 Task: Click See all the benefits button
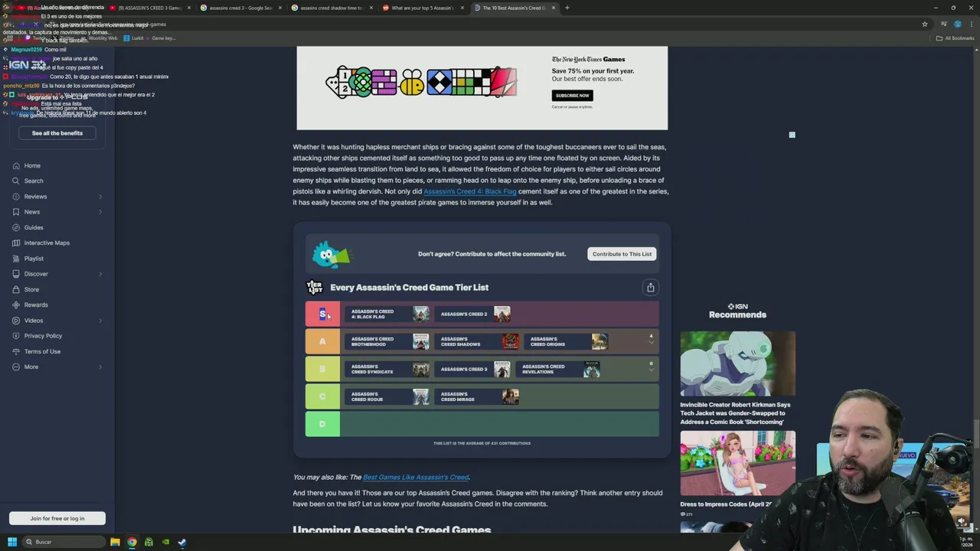tap(57, 133)
